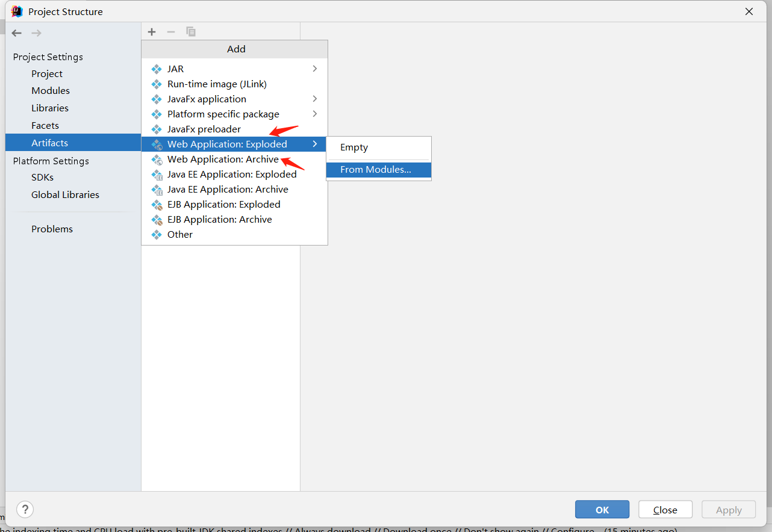
Task: Open the Facets settings page
Action: [x=45, y=126]
